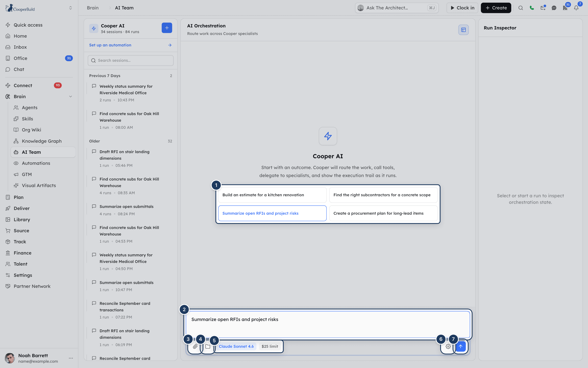
Task: Open the building icon with 31 badge
Action: click(x=565, y=8)
